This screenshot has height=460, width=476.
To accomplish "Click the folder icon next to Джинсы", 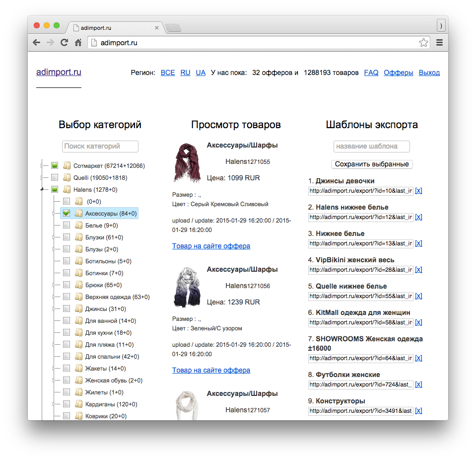I will pyautogui.click(x=79, y=309).
